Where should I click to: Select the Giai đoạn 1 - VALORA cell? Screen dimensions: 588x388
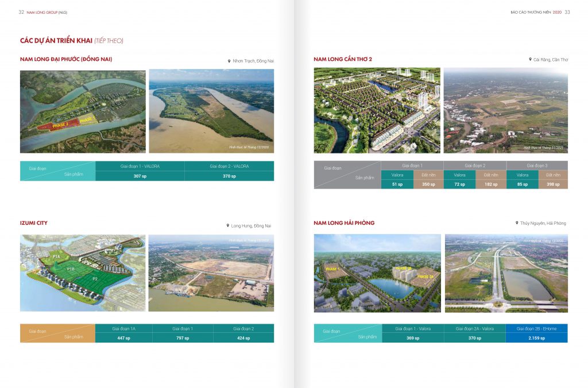click(140, 166)
